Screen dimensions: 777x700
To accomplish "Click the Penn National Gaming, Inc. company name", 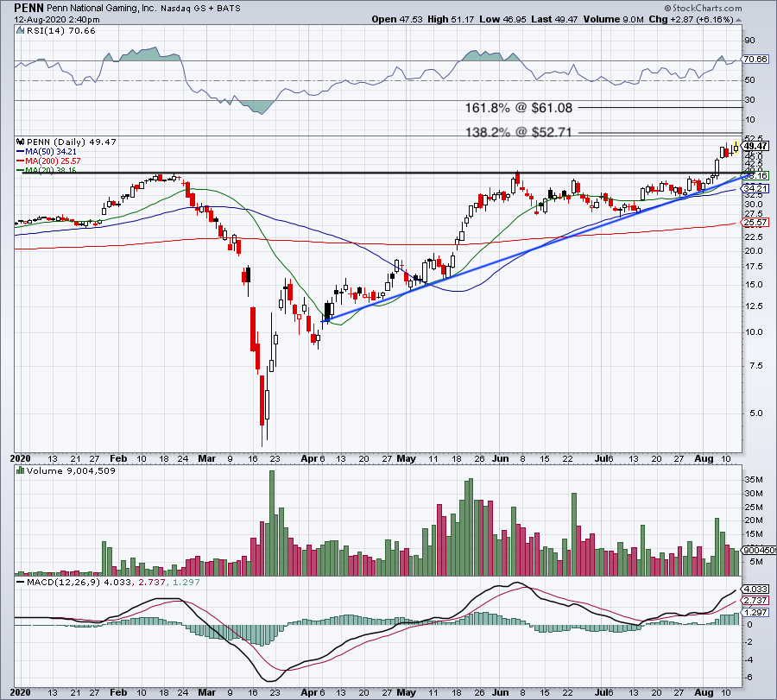I will (102, 9).
